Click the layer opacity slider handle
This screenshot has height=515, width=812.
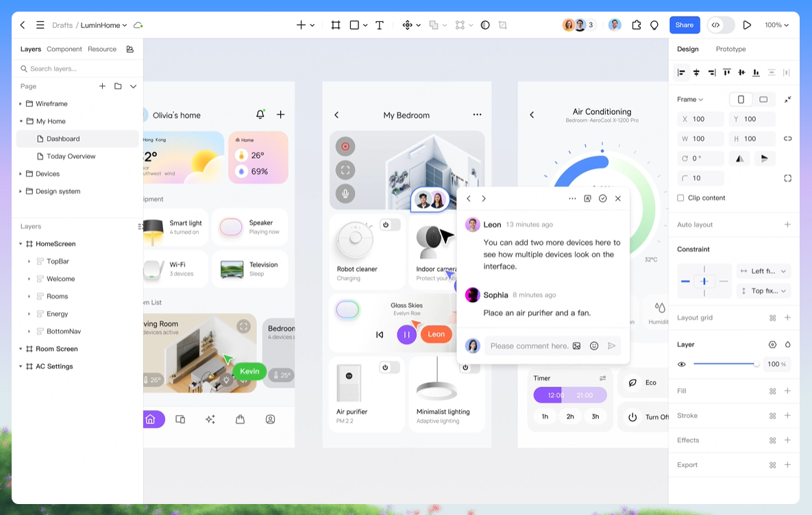[x=756, y=364]
